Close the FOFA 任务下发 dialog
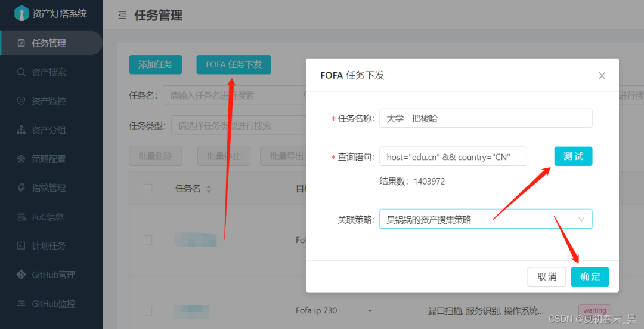 602,76
